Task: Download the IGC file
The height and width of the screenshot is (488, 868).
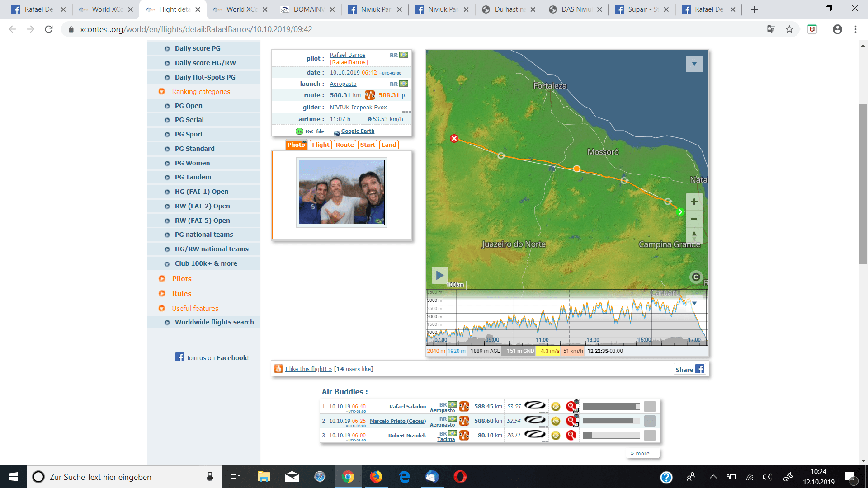Action: click(314, 131)
